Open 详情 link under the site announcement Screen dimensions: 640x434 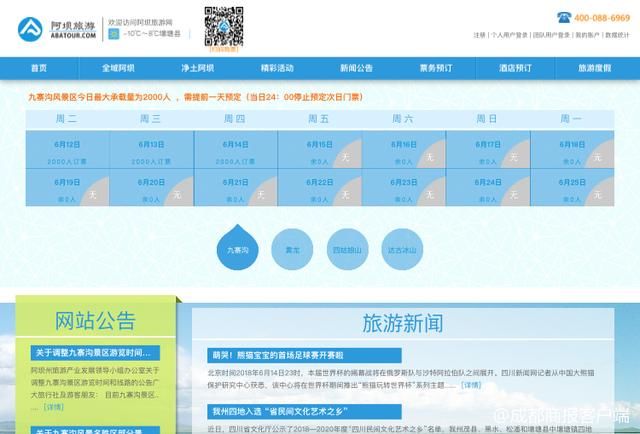[54, 407]
